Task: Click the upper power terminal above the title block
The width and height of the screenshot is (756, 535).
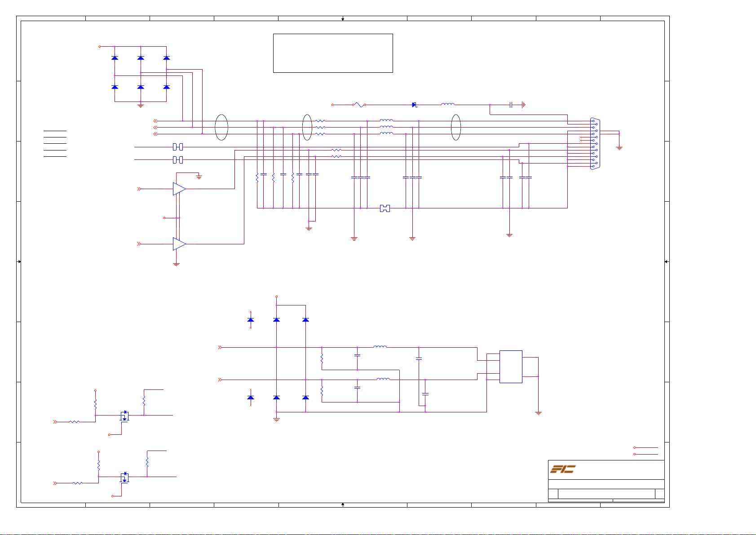Action: pyautogui.click(x=635, y=447)
